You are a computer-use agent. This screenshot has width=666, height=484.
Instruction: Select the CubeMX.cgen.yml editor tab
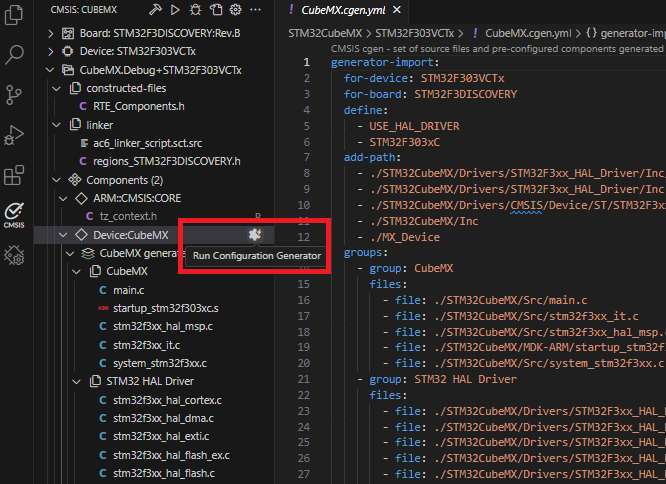343,10
